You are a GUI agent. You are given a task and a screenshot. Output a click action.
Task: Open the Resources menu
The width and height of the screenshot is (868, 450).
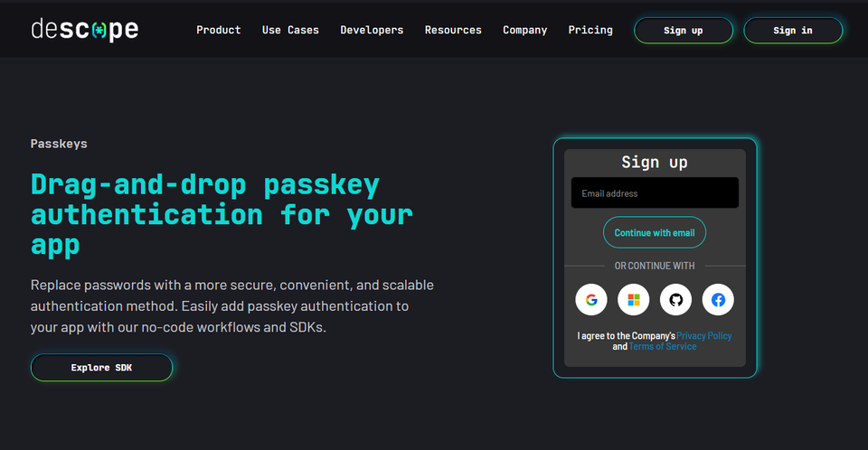tap(453, 30)
